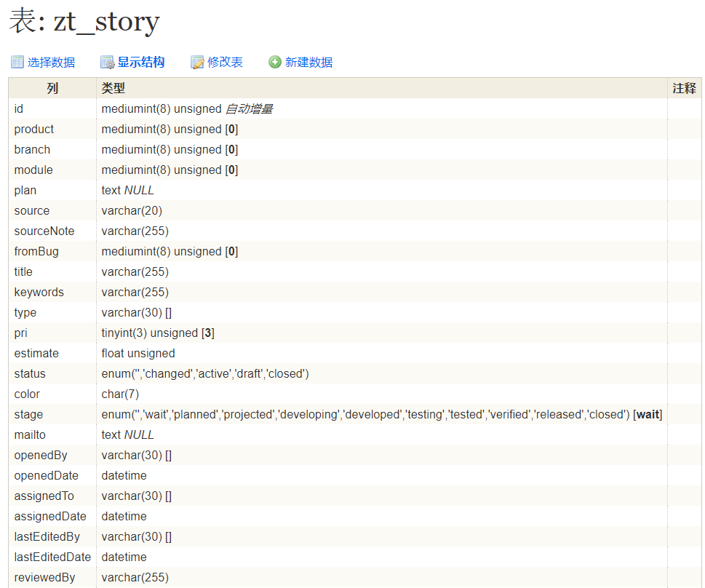Open the 修改表 link
The image size is (705, 588).
[225, 62]
